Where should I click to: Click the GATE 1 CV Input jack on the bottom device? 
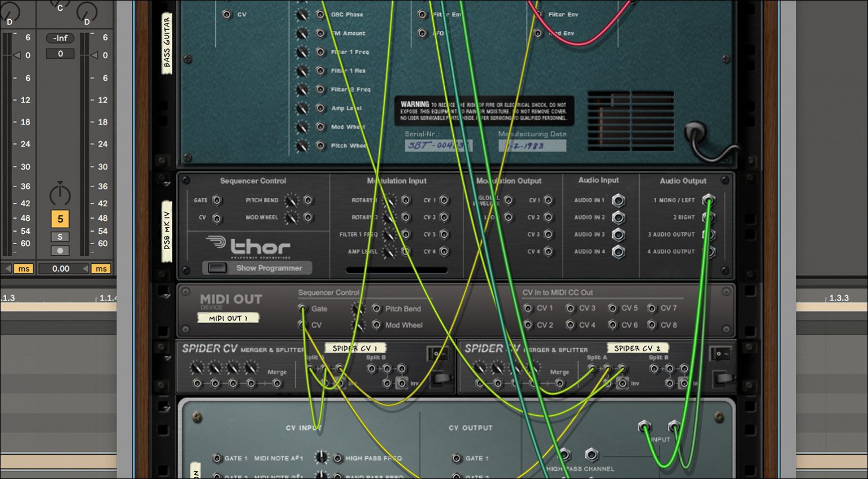point(216,458)
